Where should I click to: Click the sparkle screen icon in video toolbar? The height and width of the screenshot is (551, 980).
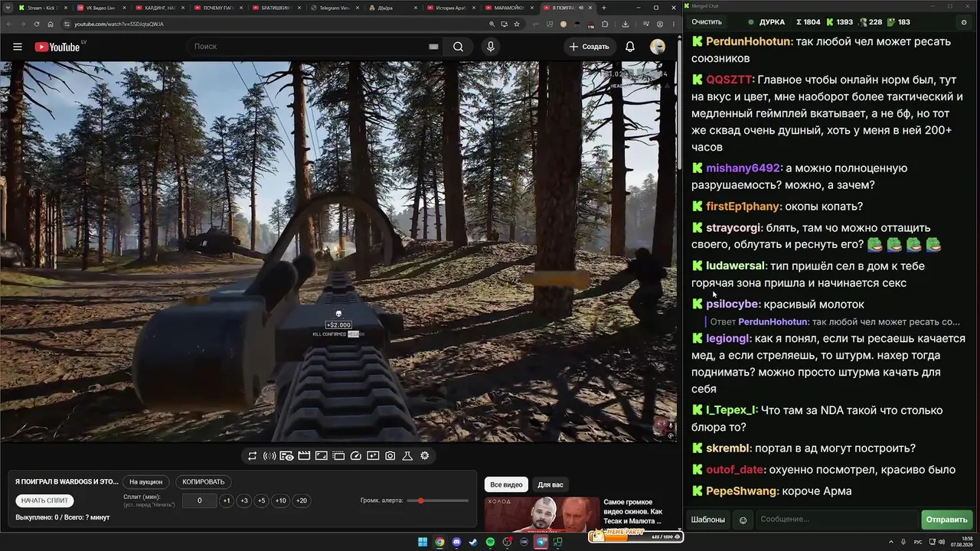(373, 456)
